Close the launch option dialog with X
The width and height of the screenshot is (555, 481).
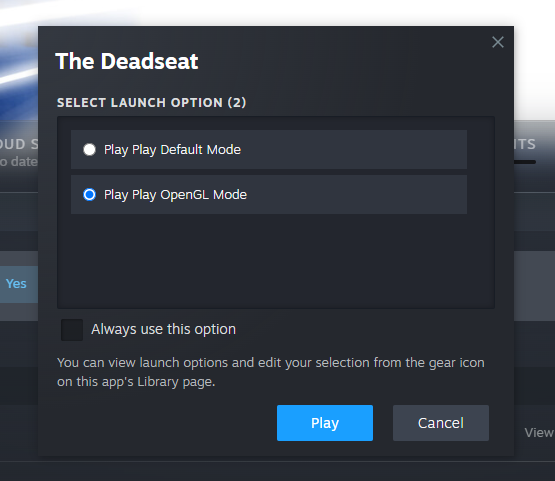tap(498, 42)
